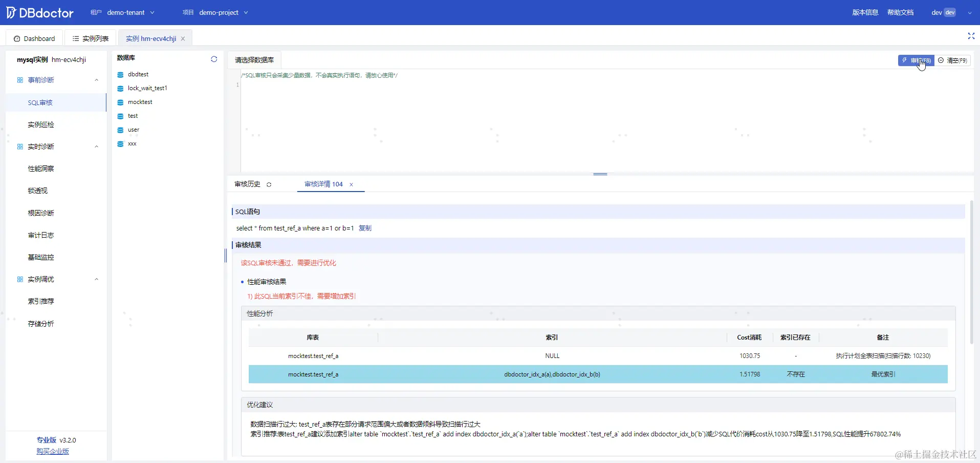This screenshot has height=463, width=980.
Task: Refresh the database list
Action: tap(214, 59)
